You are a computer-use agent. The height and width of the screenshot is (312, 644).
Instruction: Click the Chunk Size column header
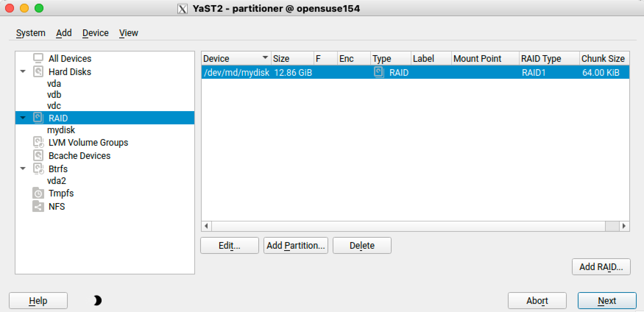click(605, 58)
